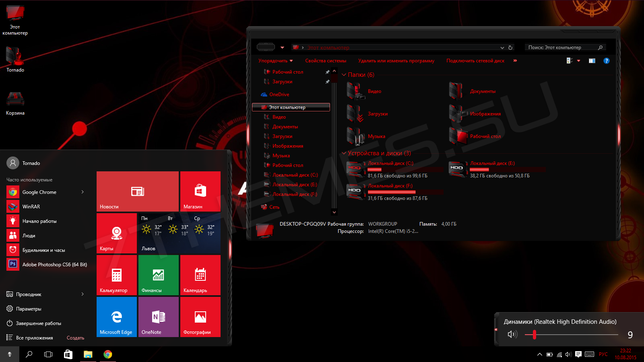Open the Упорядочить menu
644x362 pixels.
[x=275, y=61]
